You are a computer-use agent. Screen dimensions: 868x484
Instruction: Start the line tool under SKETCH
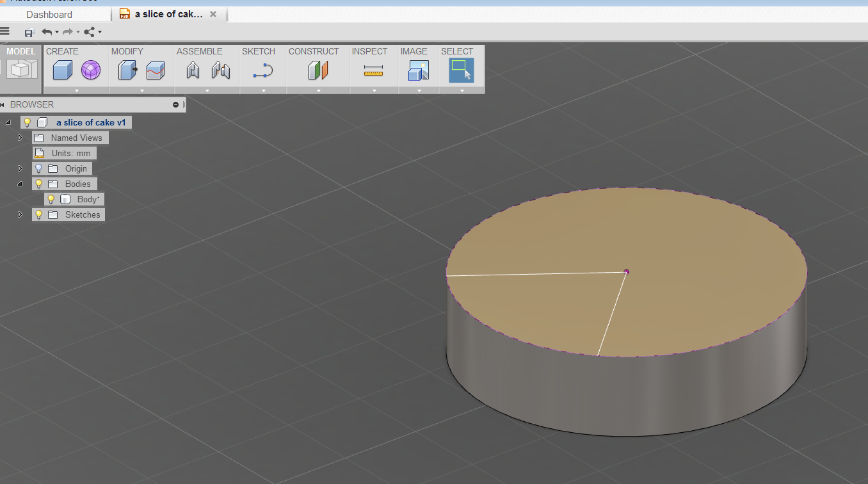pyautogui.click(x=263, y=70)
